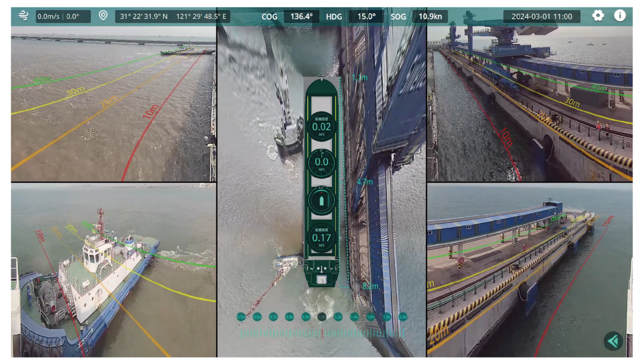Open settings with the gear icon
Image resolution: width=644 pixels, height=363 pixels.
(598, 16)
